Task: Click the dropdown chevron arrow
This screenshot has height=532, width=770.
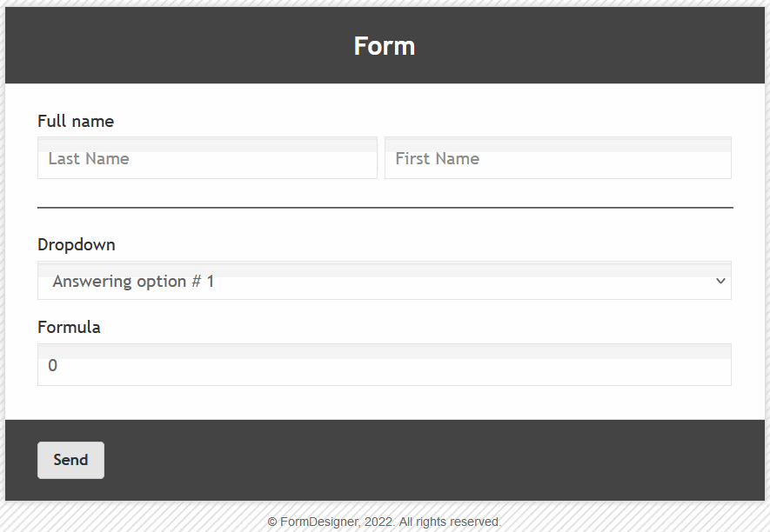Action: pyautogui.click(x=720, y=281)
